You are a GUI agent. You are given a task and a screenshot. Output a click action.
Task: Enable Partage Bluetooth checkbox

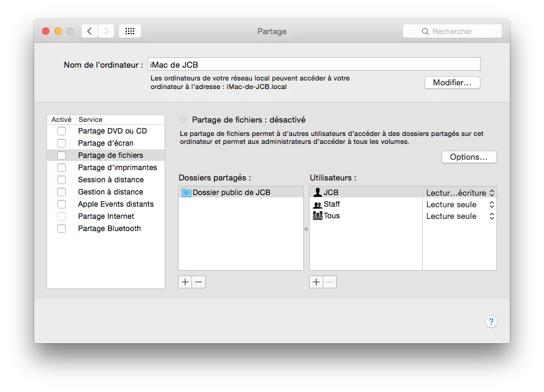(x=62, y=229)
